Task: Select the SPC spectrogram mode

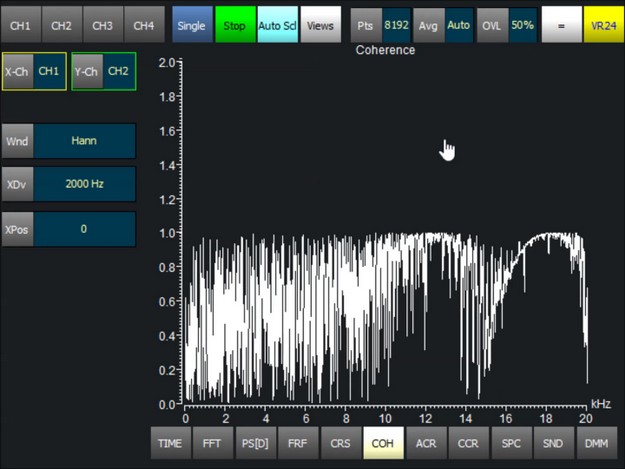Action: [x=510, y=442]
